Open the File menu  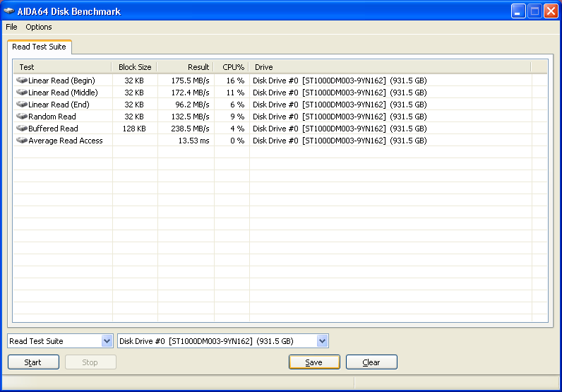11,27
